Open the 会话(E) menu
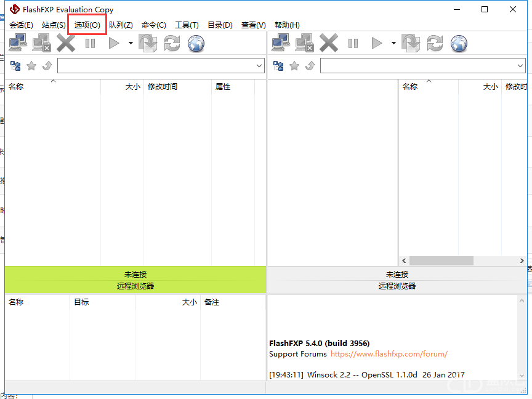 (21, 25)
